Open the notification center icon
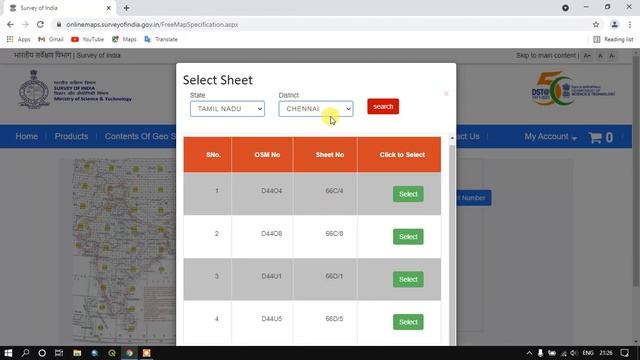This screenshot has width=640, height=360. pos(624,353)
